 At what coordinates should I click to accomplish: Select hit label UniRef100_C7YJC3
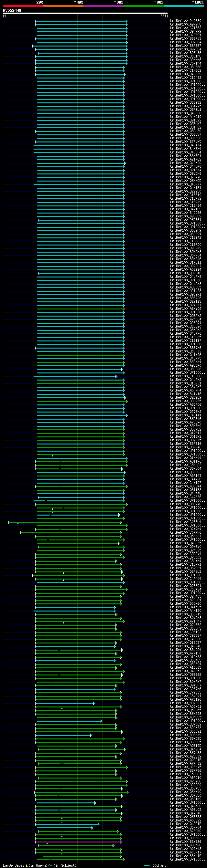(x=186, y=693)
